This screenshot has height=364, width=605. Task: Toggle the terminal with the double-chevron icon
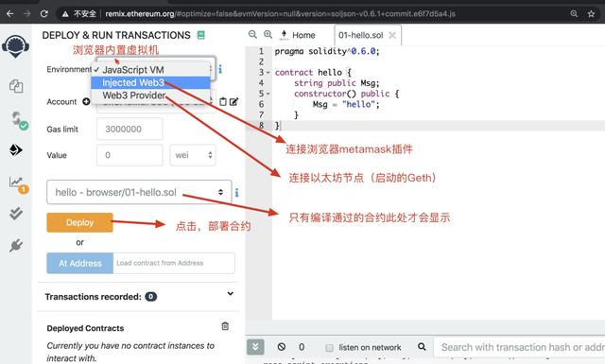(255, 347)
